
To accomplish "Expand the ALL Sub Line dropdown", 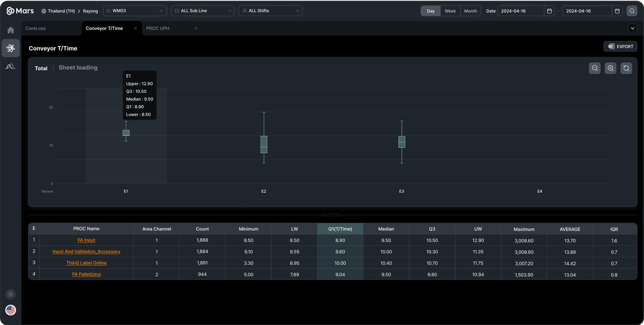I will [202, 10].
